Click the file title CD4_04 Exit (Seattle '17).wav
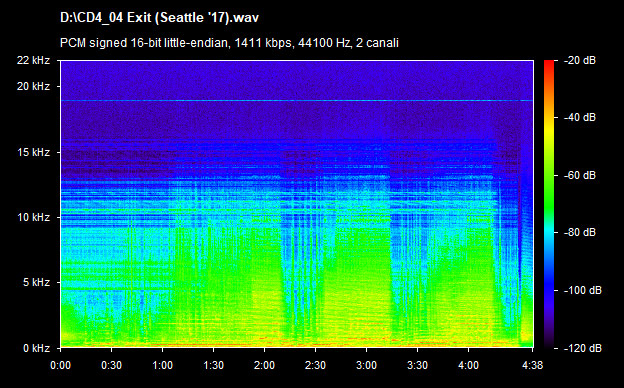This screenshot has height=388, width=624. (159, 18)
